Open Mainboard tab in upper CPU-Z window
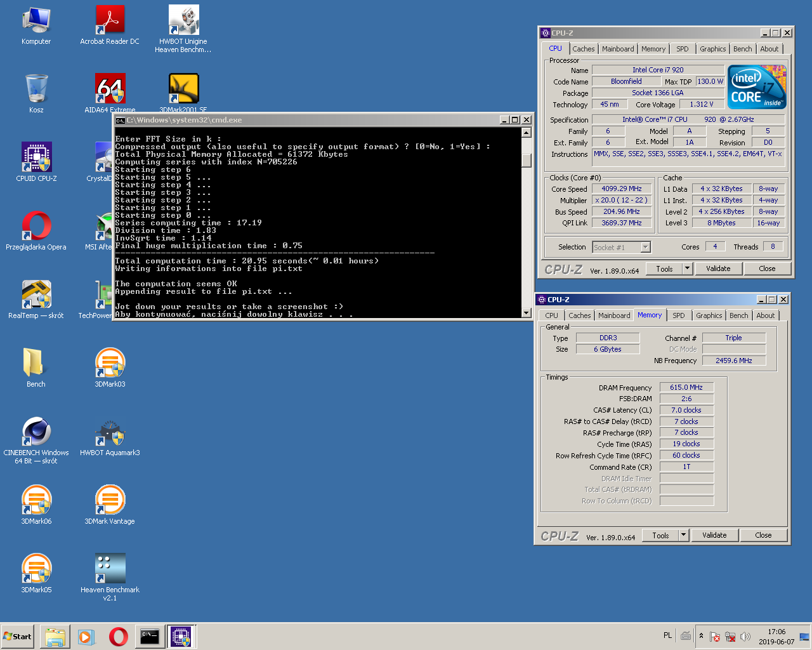 [x=618, y=49]
